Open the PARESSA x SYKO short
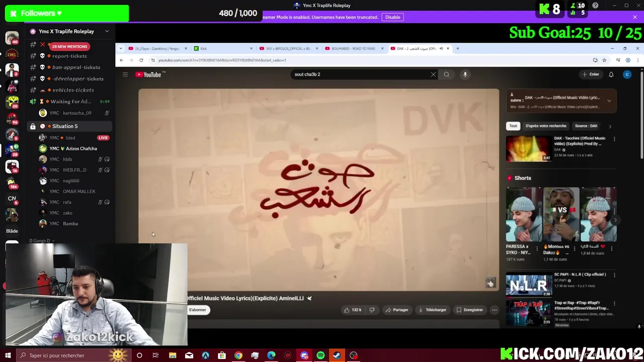644x362 pixels. click(x=523, y=215)
